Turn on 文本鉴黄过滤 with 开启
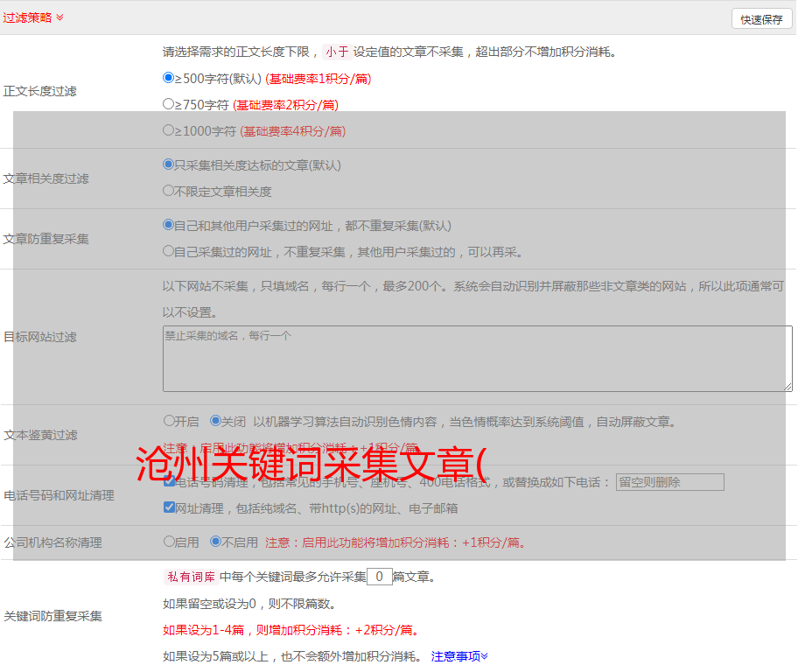Screen dimensions: 798x672 (169, 421)
